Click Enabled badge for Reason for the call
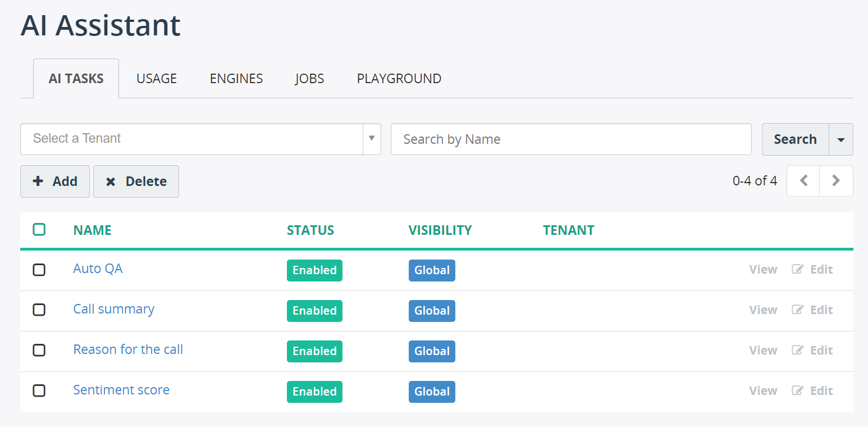Image resolution: width=868 pixels, height=427 pixels. coord(314,351)
